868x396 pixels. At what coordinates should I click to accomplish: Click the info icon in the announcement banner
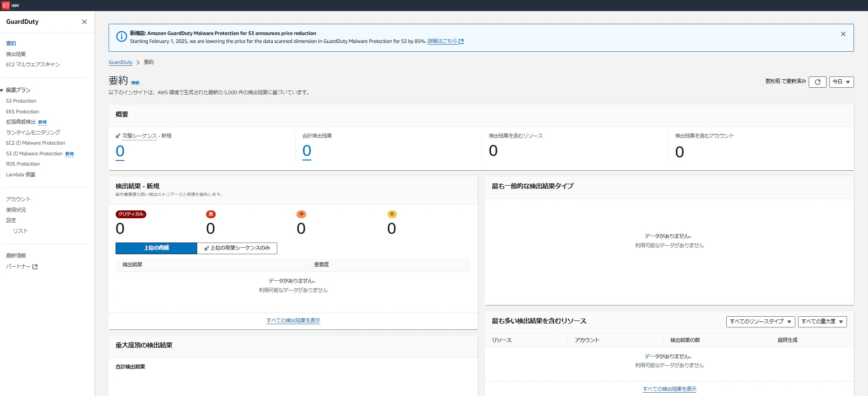(121, 36)
